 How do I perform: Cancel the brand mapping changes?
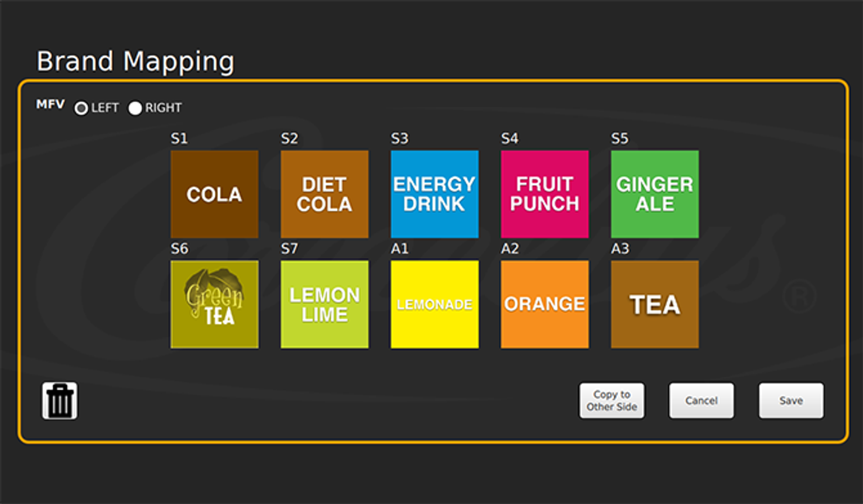(701, 401)
